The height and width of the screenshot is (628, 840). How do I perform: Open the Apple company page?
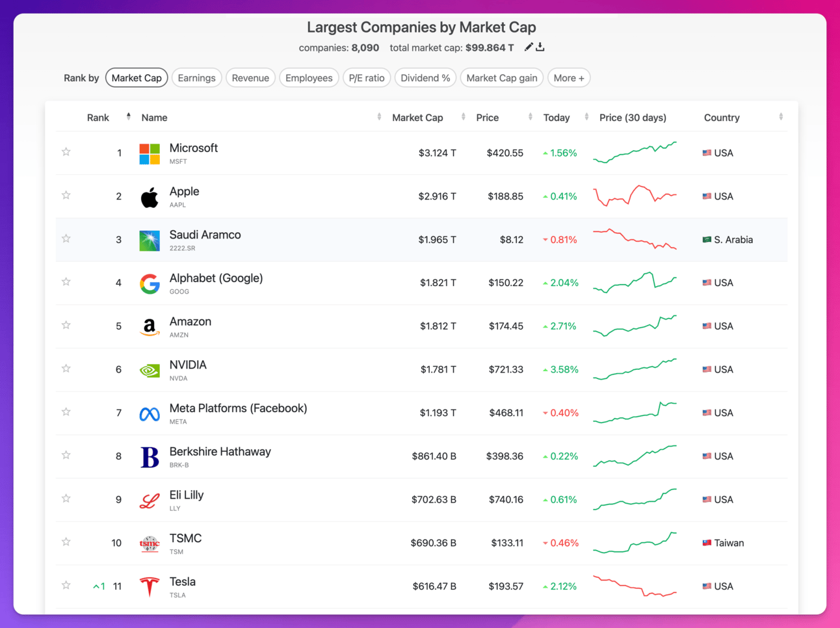(x=185, y=192)
